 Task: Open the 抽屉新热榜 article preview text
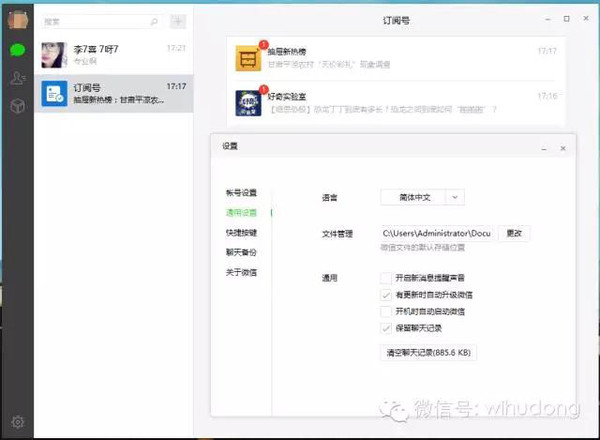tap(329, 64)
